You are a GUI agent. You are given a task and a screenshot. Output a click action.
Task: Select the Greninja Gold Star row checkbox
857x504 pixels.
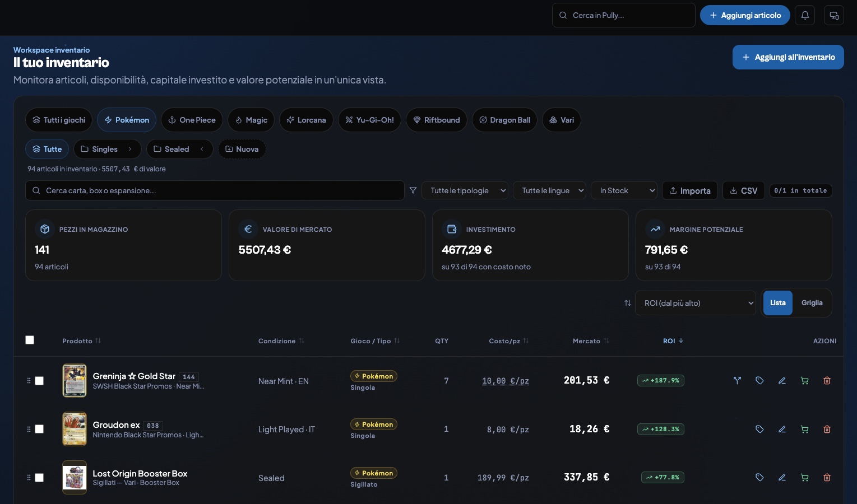39,381
